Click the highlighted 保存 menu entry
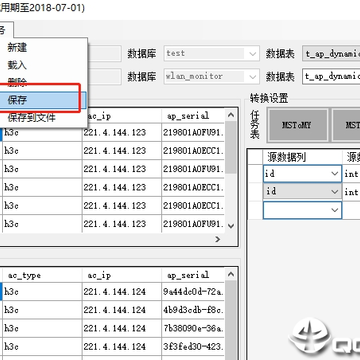 click(43, 100)
